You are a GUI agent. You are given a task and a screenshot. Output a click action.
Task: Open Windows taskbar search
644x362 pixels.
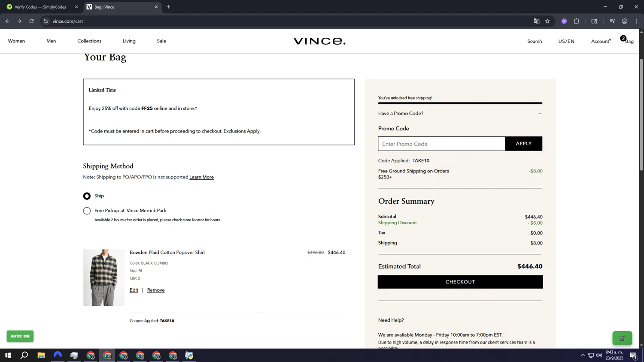(24, 356)
